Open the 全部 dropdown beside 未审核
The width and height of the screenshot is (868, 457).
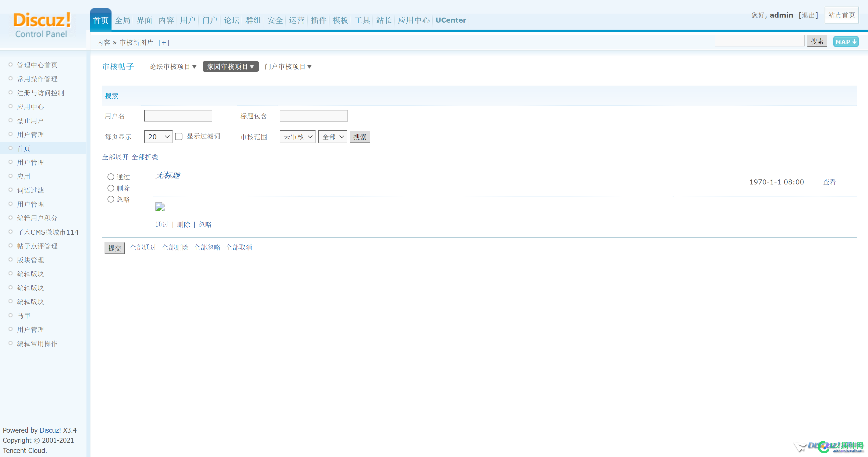(x=333, y=137)
